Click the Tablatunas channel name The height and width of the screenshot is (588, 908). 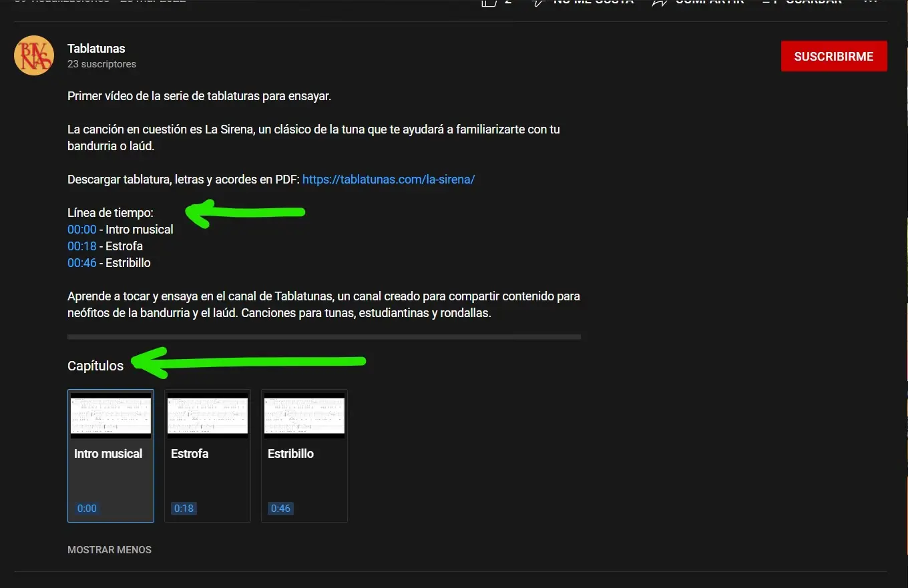click(x=95, y=48)
